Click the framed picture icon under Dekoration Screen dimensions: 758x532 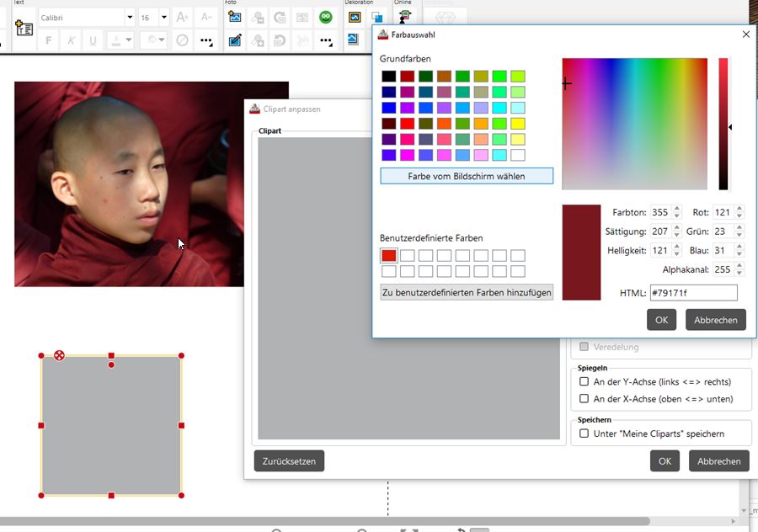355,17
